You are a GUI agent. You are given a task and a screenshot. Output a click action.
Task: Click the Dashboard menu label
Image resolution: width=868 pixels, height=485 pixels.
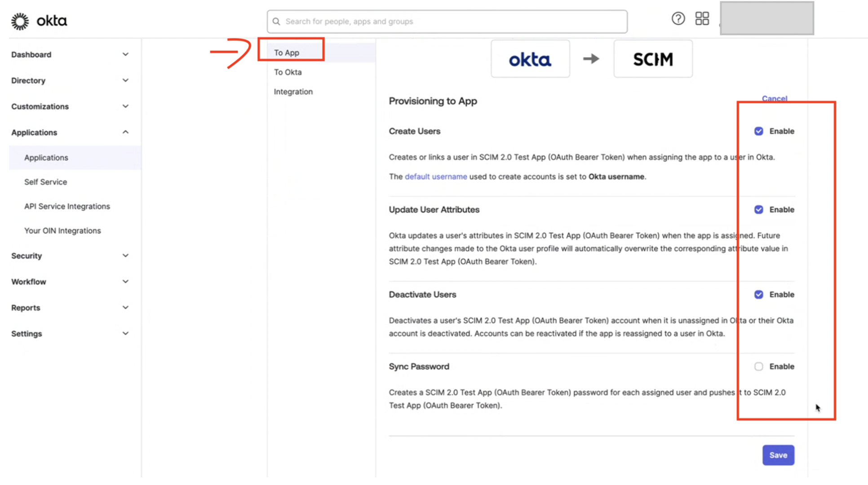(x=31, y=55)
